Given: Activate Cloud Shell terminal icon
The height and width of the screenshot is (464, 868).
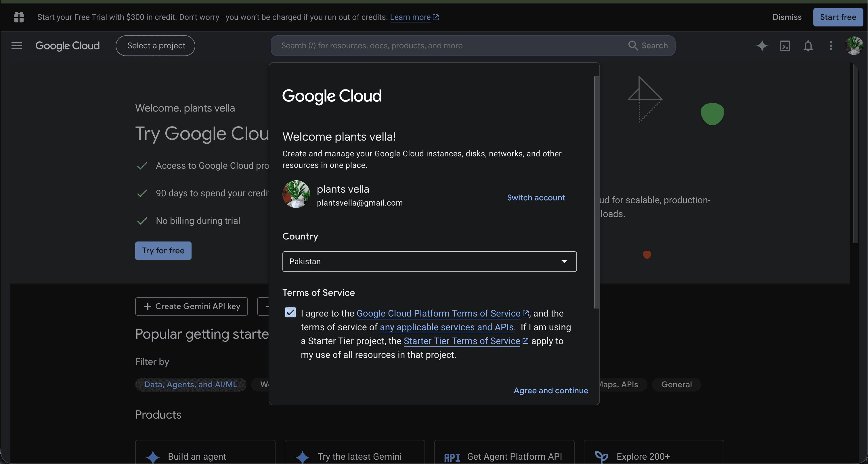Looking at the screenshot, I should [x=785, y=45].
